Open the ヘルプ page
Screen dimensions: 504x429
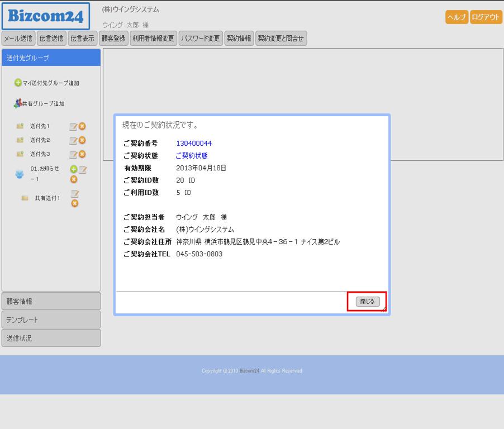point(457,17)
